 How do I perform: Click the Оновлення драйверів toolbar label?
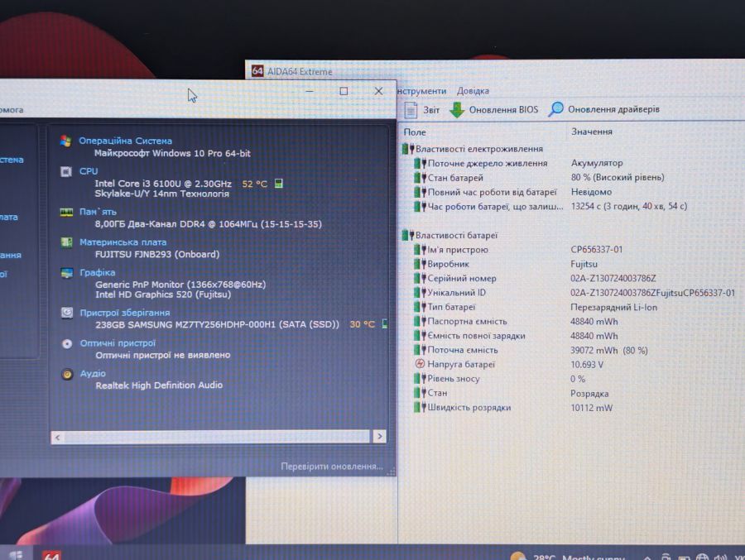(x=613, y=109)
